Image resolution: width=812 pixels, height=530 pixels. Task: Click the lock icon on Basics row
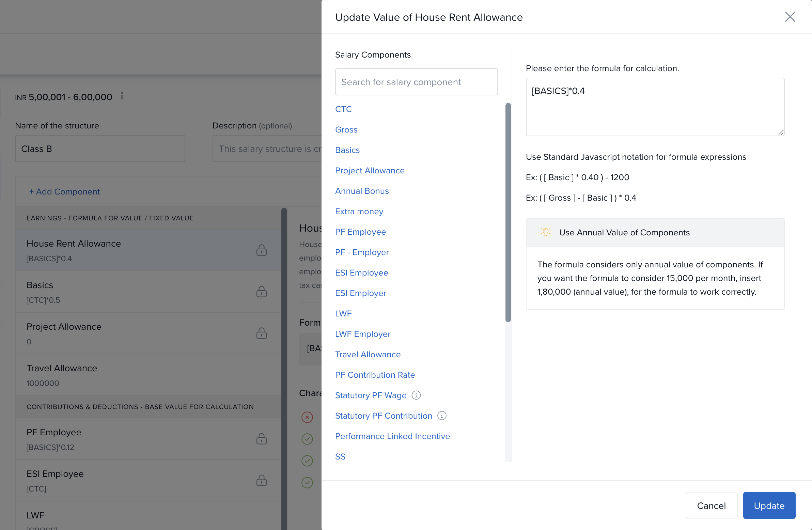261,292
